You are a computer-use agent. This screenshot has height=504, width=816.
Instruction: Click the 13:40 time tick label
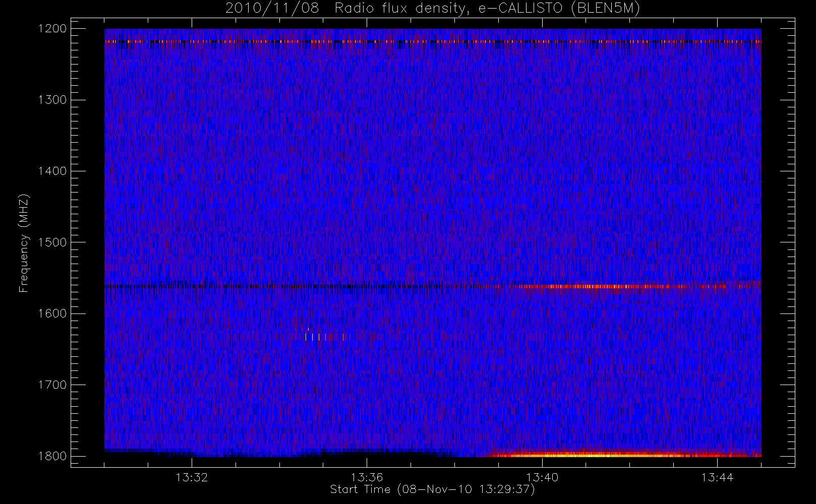542,477
